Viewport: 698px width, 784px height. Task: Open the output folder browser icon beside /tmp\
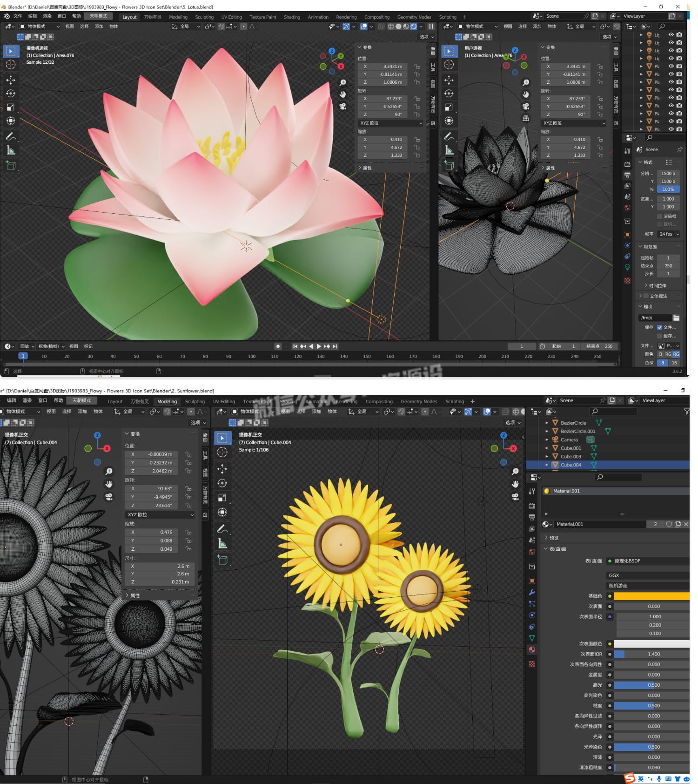[x=676, y=318]
